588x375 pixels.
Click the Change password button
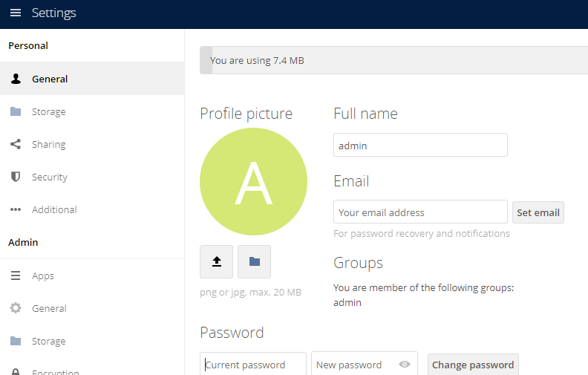(473, 365)
